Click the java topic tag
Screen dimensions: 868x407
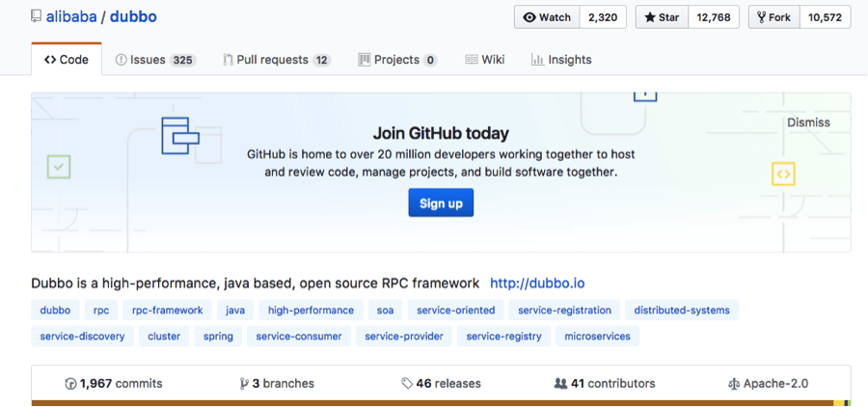point(235,311)
